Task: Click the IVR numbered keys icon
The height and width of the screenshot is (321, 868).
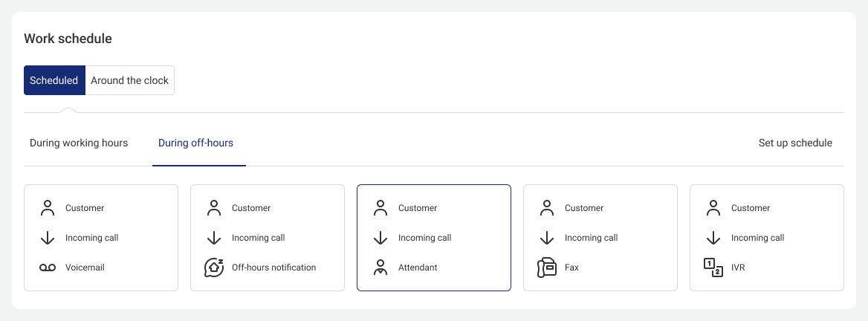Action: point(713,267)
